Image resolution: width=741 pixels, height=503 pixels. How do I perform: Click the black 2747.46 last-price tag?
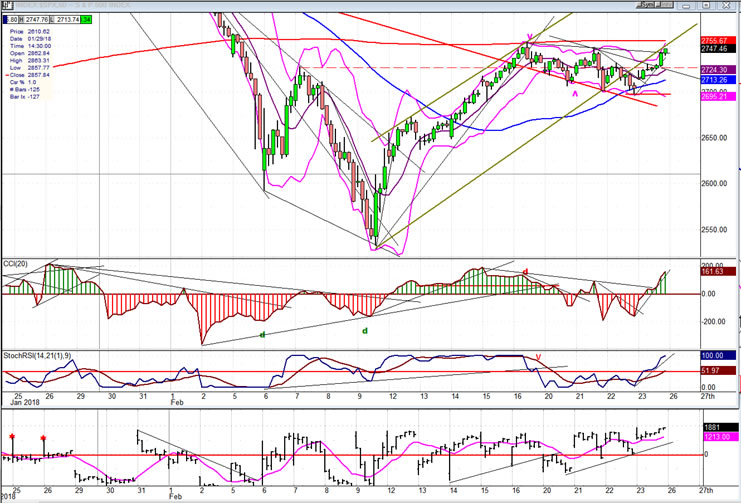click(717, 49)
